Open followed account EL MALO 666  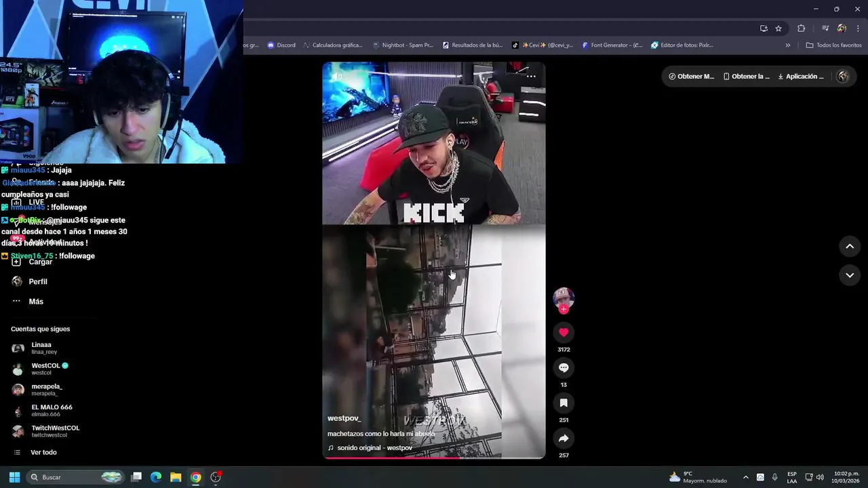[x=41, y=410]
